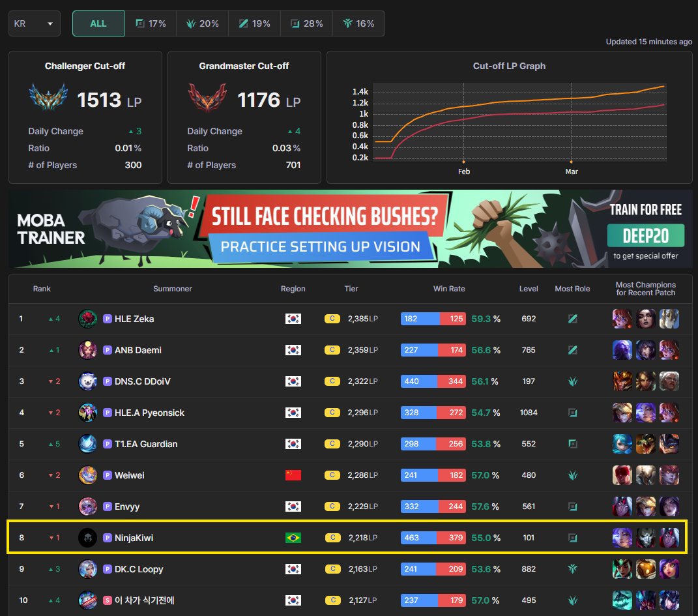Click the DEEP20 offer button
The image size is (698, 616).
point(645,235)
